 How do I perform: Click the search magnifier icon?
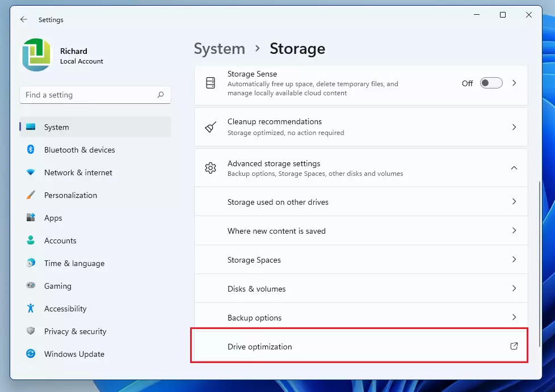pyautogui.click(x=161, y=95)
